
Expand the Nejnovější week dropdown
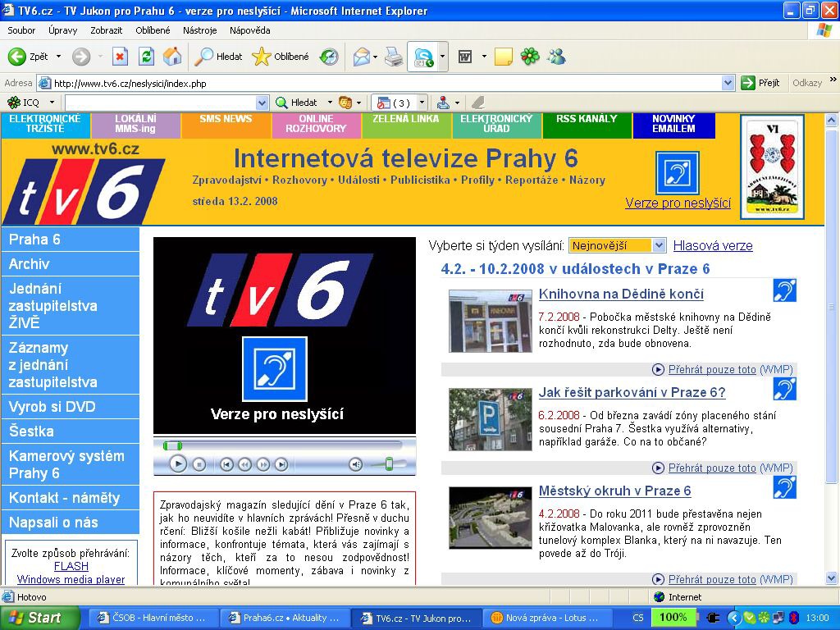(x=660, y=245)
